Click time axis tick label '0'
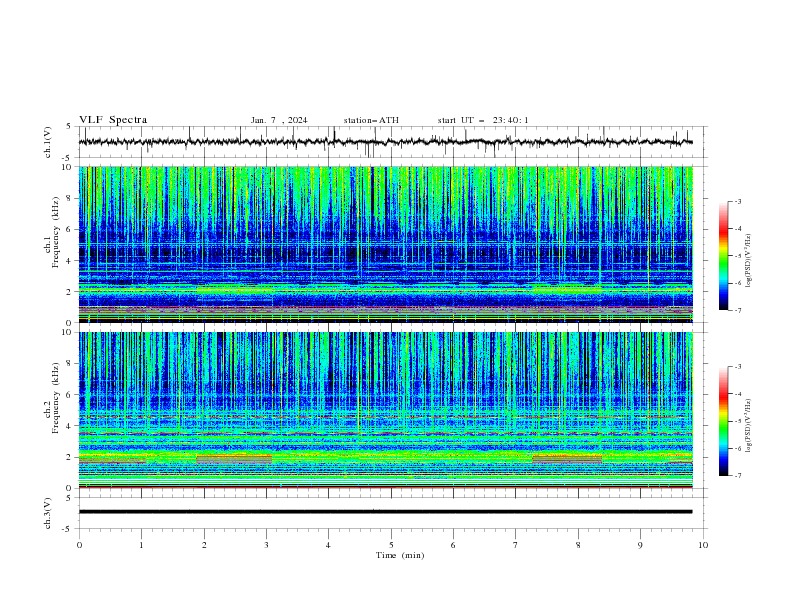 coord(79,545)
